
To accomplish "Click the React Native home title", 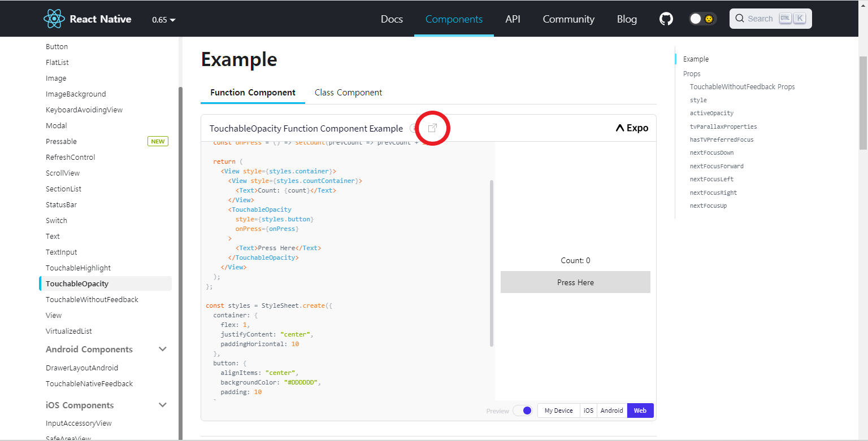I will (100, 19).
